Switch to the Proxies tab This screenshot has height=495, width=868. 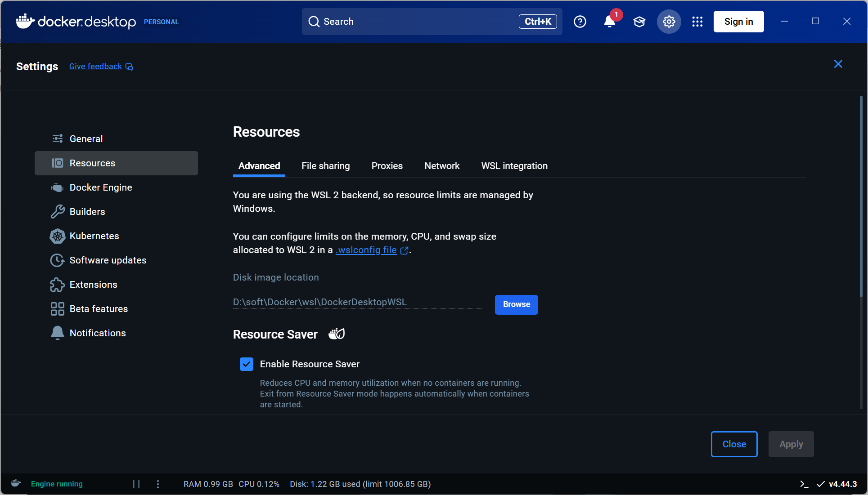click(387, 166)
